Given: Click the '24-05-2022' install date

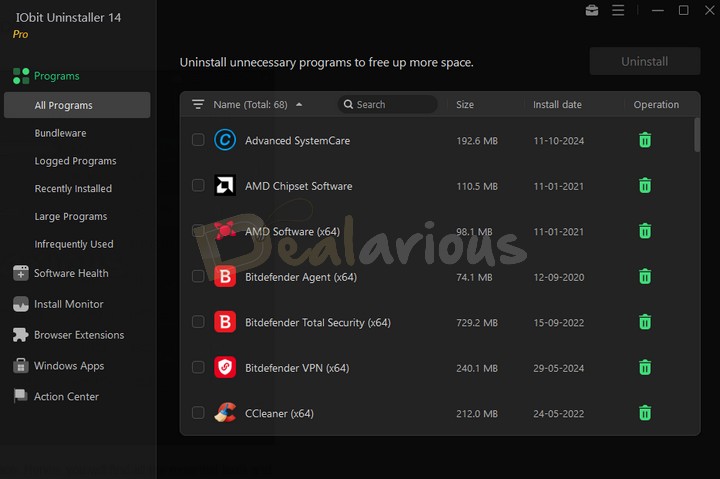Looking at the screenshot, I should coord(558,414).
